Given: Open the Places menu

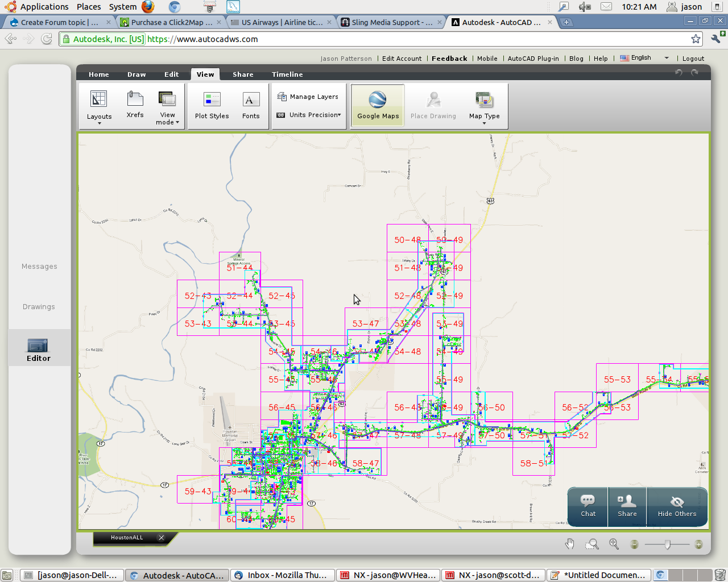Looking at the screenshot, I should 89,7.
